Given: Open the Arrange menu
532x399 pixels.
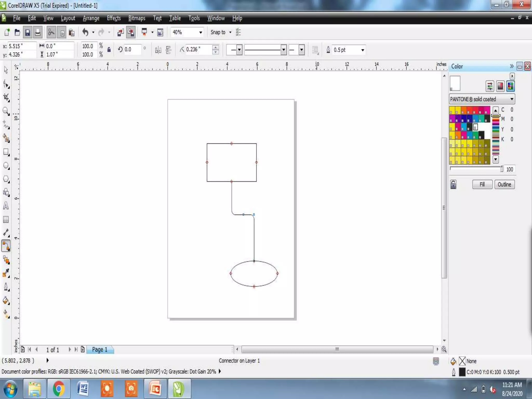Looking at the screenshot, I should pyautogui.click(x=91, y=18).
